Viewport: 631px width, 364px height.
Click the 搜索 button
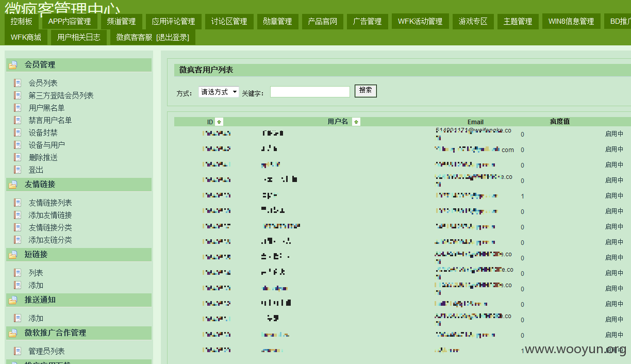click(366, 91)
